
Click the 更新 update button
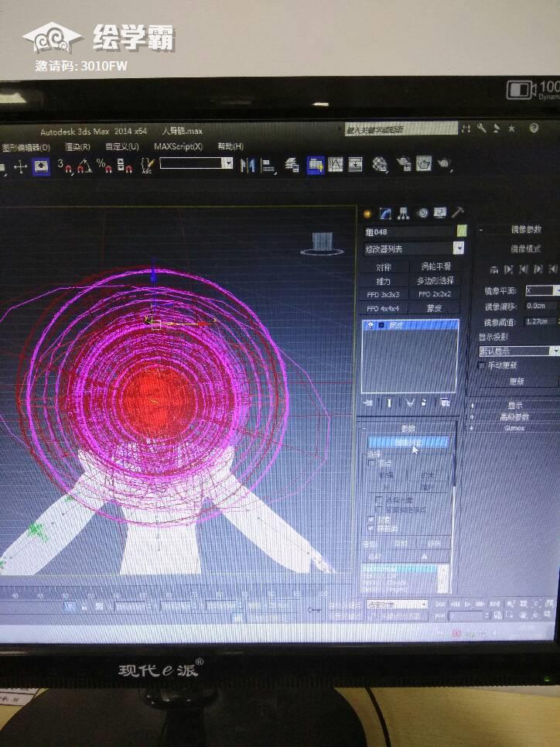(517, 382)
